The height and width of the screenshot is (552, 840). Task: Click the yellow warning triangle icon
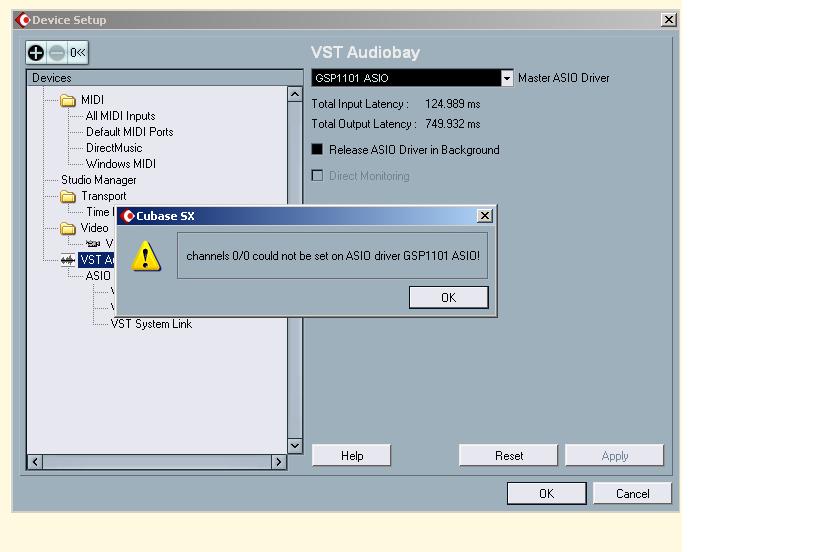click(147, 256)
